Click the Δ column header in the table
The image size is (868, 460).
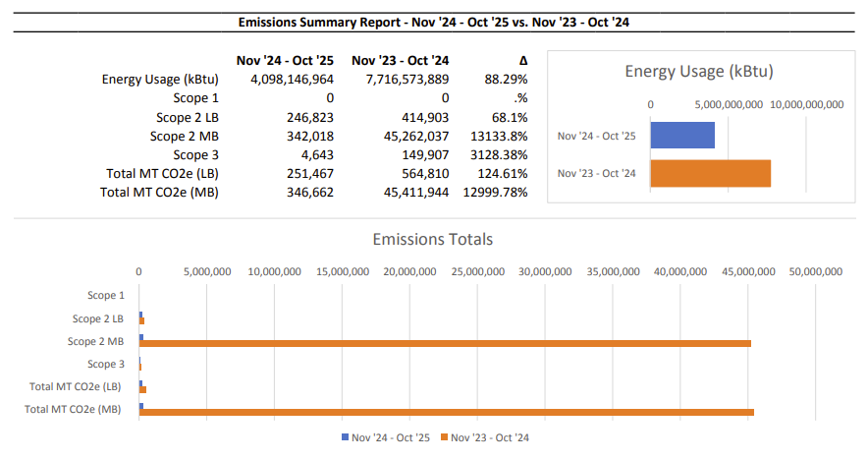pyautogui.click(x=522, y=60)
